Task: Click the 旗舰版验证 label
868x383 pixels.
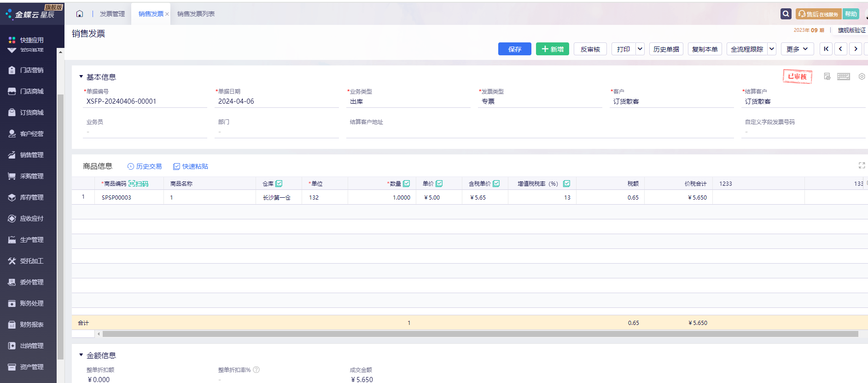Action: [x=852, y=30]
